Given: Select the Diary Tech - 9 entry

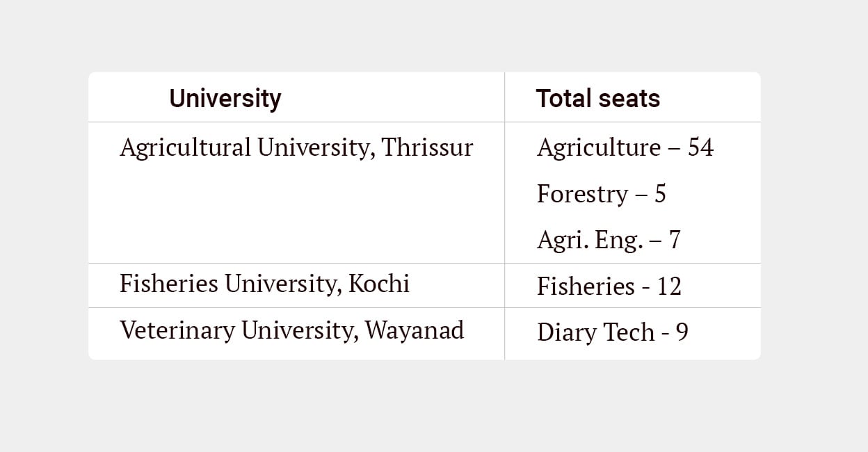Looking at the screenshot, I should click(x=613, y=332).
